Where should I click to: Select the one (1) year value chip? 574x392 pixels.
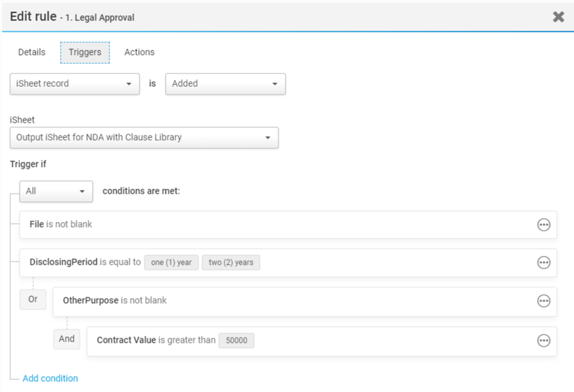coord(171,262)
